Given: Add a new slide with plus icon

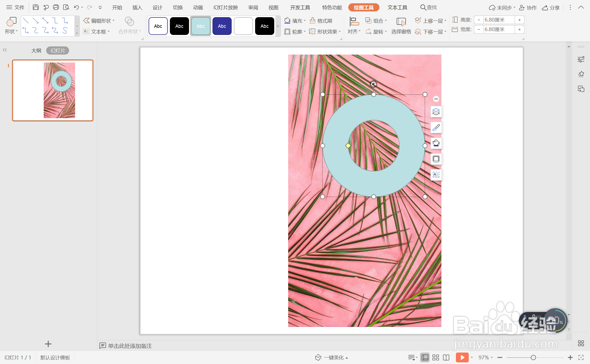Looking at the screenshot, I should 48,344.
